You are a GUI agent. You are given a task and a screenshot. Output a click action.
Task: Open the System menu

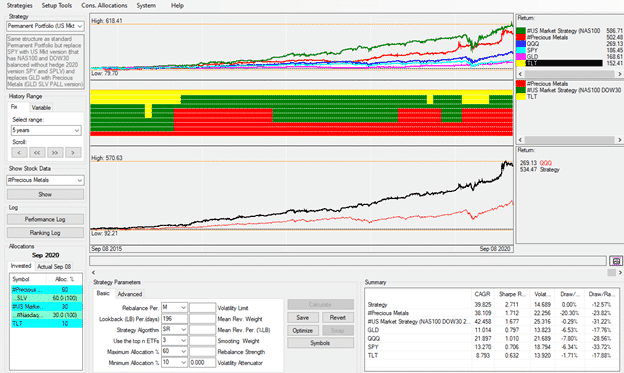146,6
